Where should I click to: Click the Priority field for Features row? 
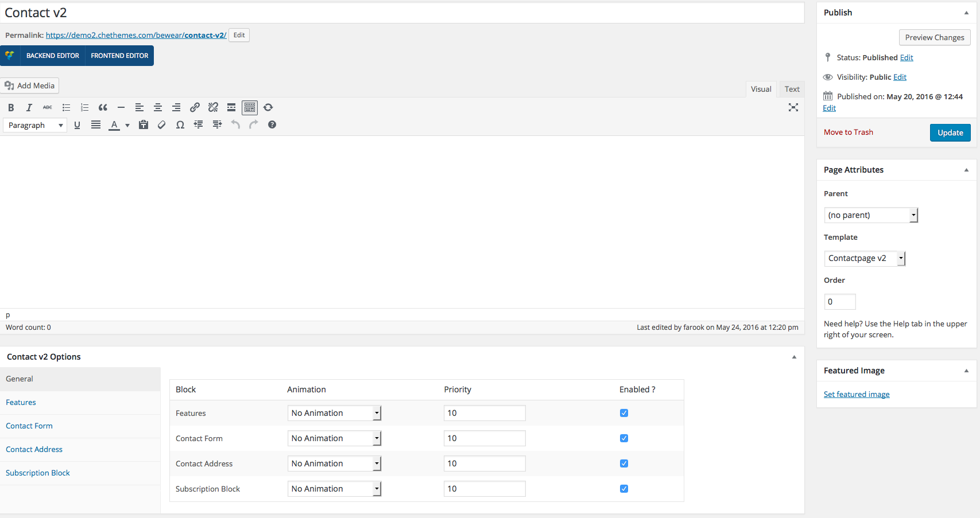485,413
